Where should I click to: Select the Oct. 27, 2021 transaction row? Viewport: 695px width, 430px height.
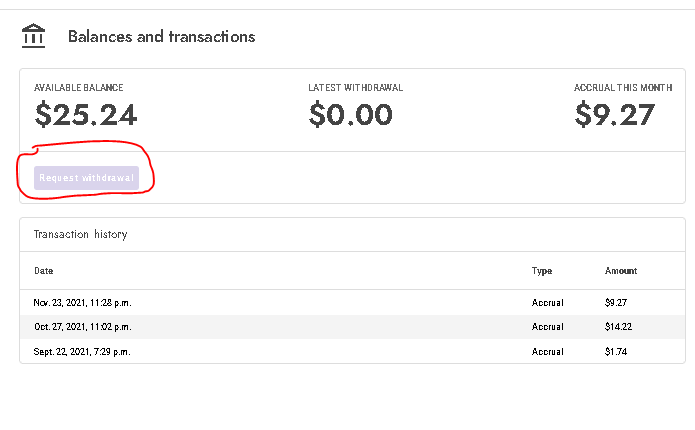tap(352, 327)
